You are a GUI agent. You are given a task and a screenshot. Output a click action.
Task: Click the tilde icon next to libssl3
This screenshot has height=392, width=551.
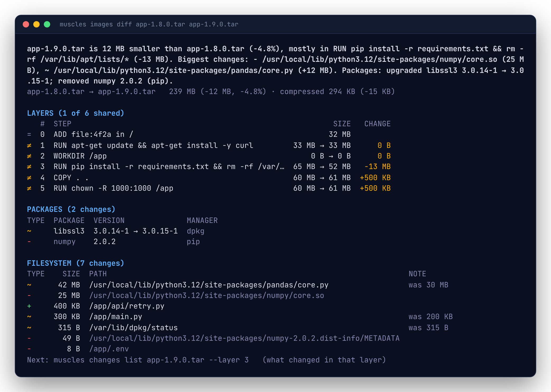point(29,231)
